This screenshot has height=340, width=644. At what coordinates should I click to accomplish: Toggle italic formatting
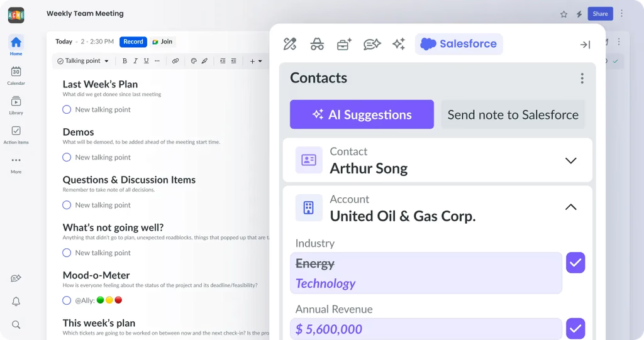point(135,61)
